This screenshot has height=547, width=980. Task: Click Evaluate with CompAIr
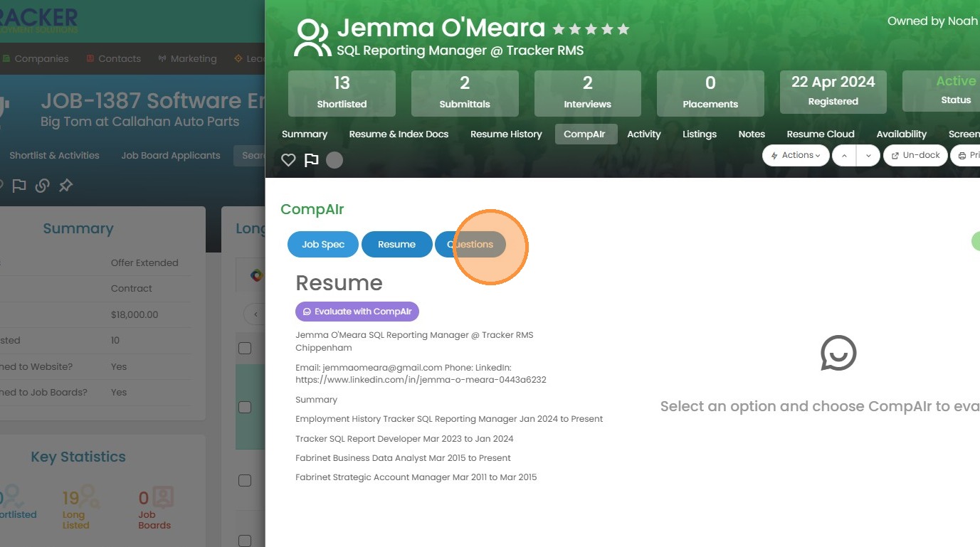(357, 312)
